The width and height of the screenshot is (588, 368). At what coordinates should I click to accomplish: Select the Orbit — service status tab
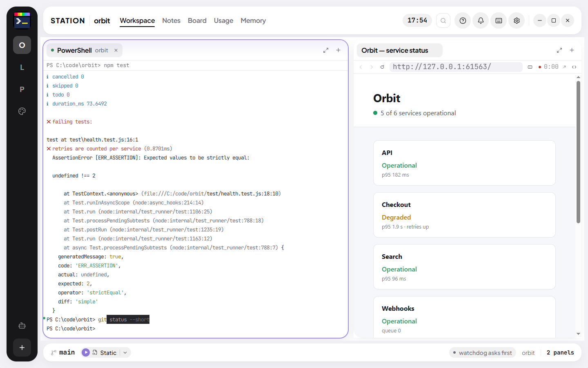400,50
